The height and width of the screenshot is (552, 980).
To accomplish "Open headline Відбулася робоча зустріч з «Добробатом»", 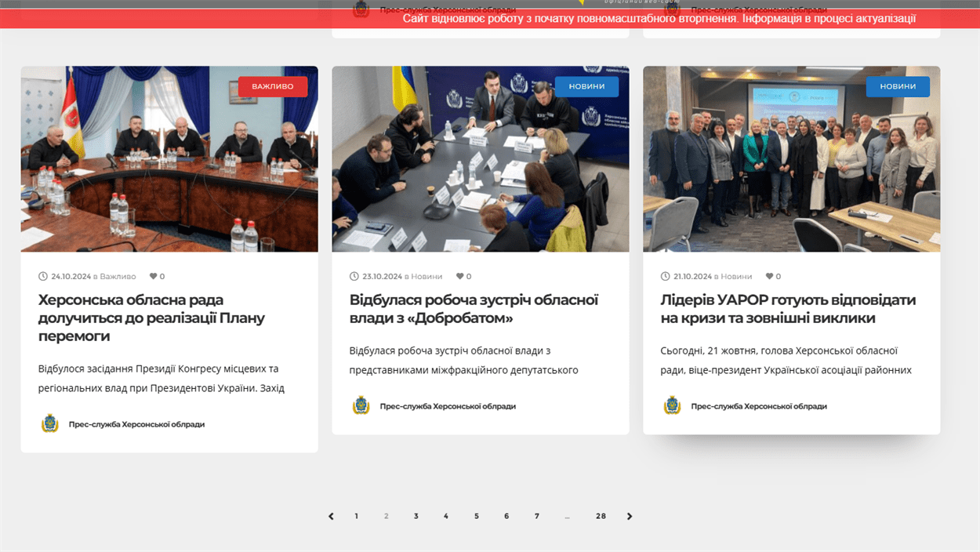I will (474, 309).
